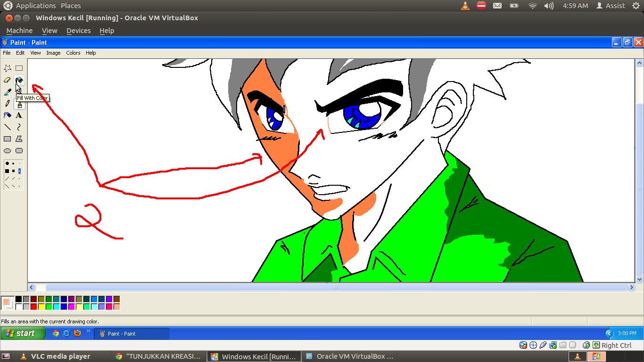Pick the black color swatch
This screenshot has width=644, height=362.
coord(18,299)
